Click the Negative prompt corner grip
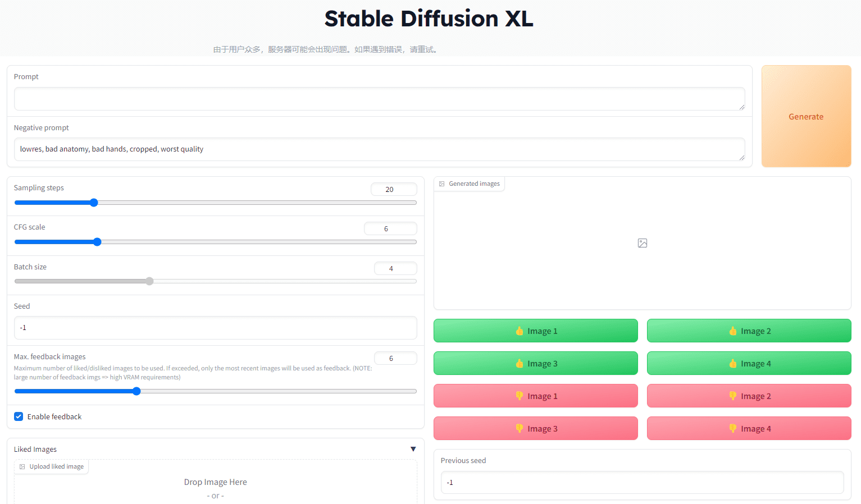Viewport: 861px width, 504px height. [x=742, y=158]
